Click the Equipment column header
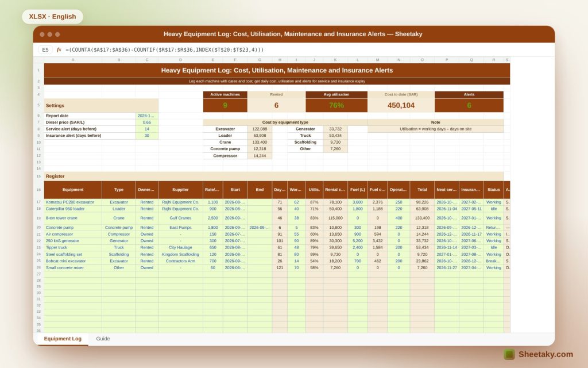Screen dimensions: 588x368 point(73,190)
